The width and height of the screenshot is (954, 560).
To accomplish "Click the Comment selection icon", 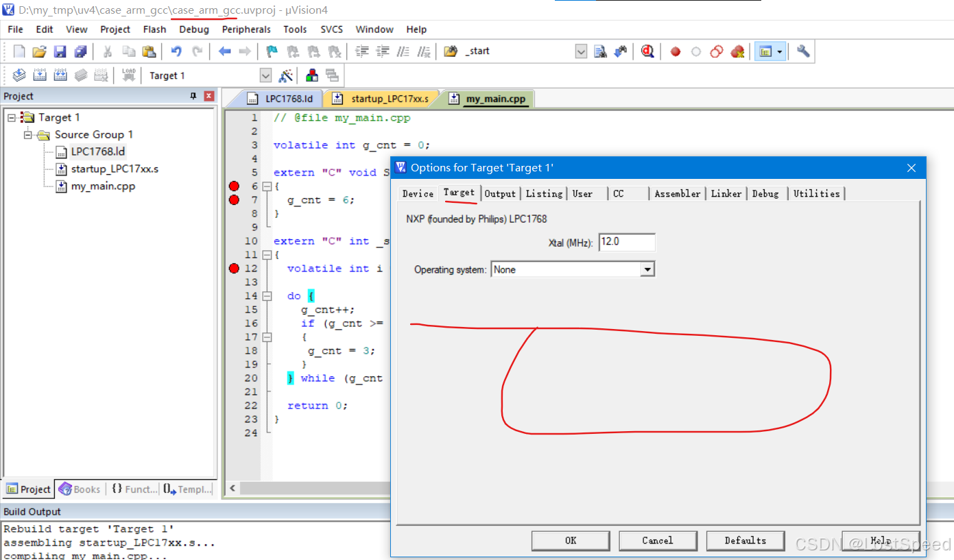I will click(x=404, y=51).
